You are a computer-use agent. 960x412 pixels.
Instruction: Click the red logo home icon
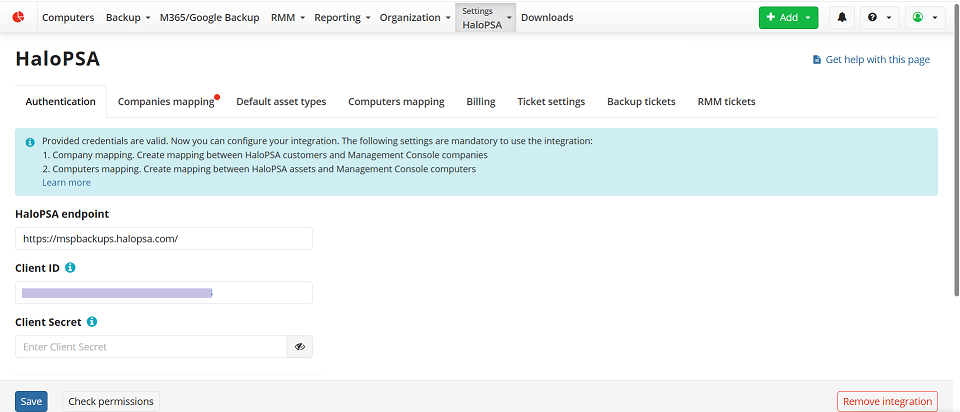click(18, 17)
